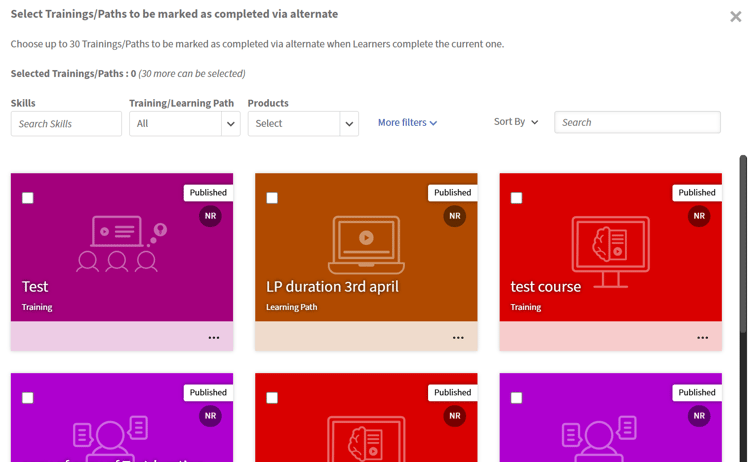Focus the Search Skills field
750x462 pixels.
click(x=66, y=124)
